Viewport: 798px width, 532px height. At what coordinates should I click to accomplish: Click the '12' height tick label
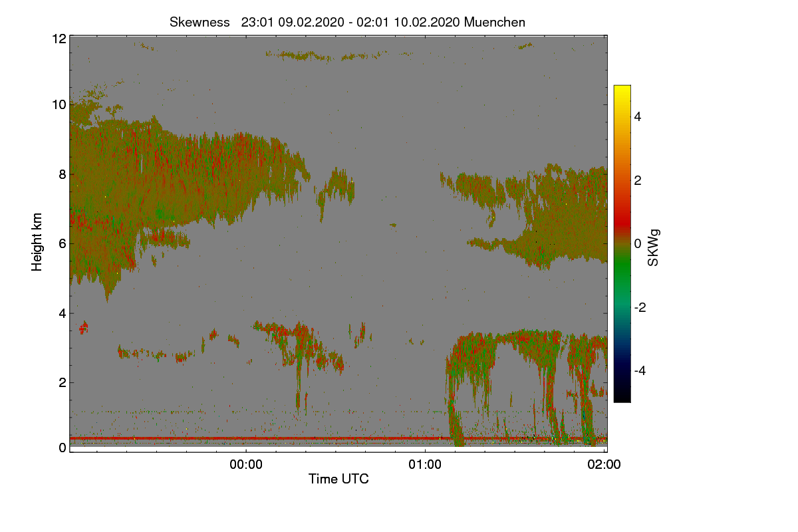pyautogui.click(x=59, y=39)
